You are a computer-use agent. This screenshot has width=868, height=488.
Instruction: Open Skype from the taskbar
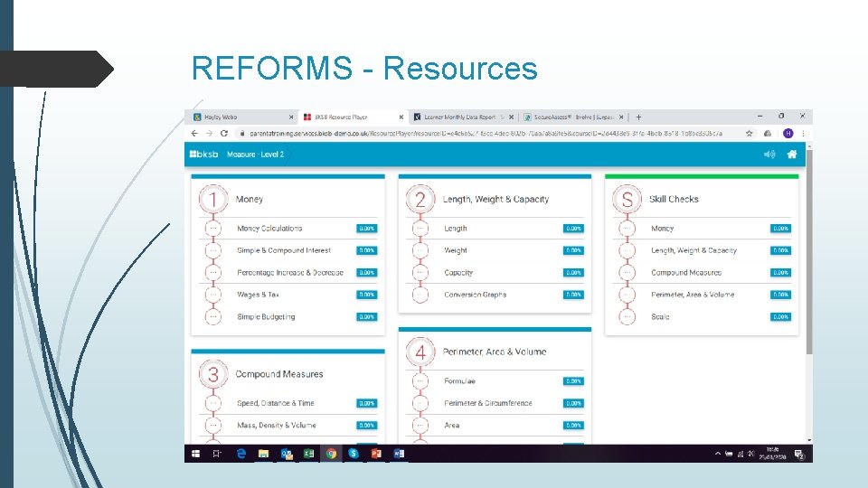click(x=354, y=454)
